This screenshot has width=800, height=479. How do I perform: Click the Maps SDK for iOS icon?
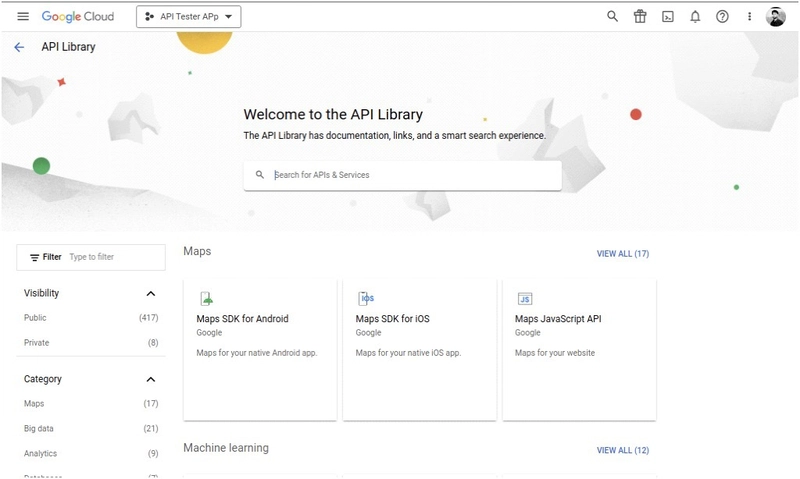point(366,298)
